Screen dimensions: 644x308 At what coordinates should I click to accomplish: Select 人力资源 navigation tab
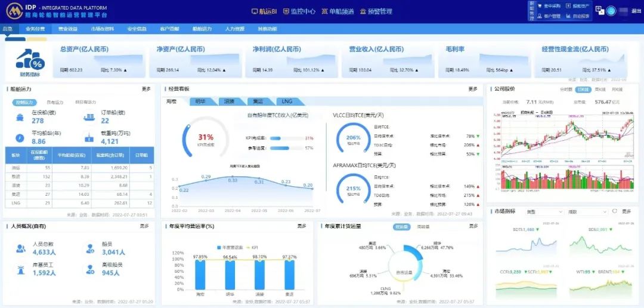[234, 29]
